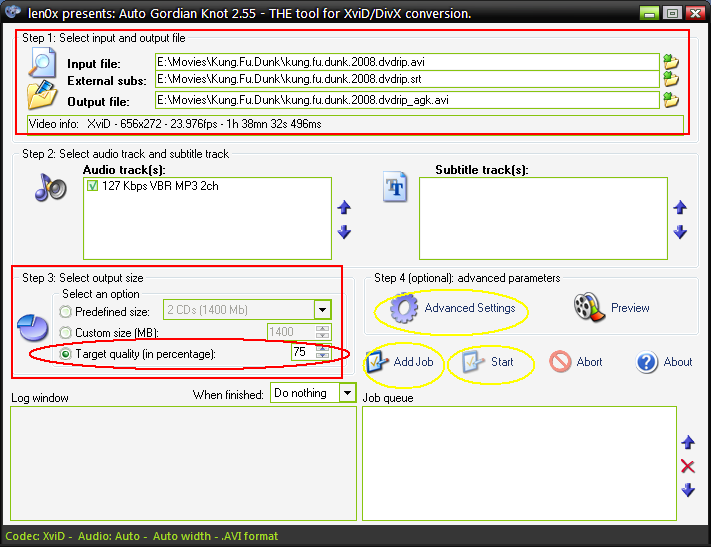Browse for external subs using its folder icon
The width and height of the screenshot is (711, 547).
[x=671, y=79]
